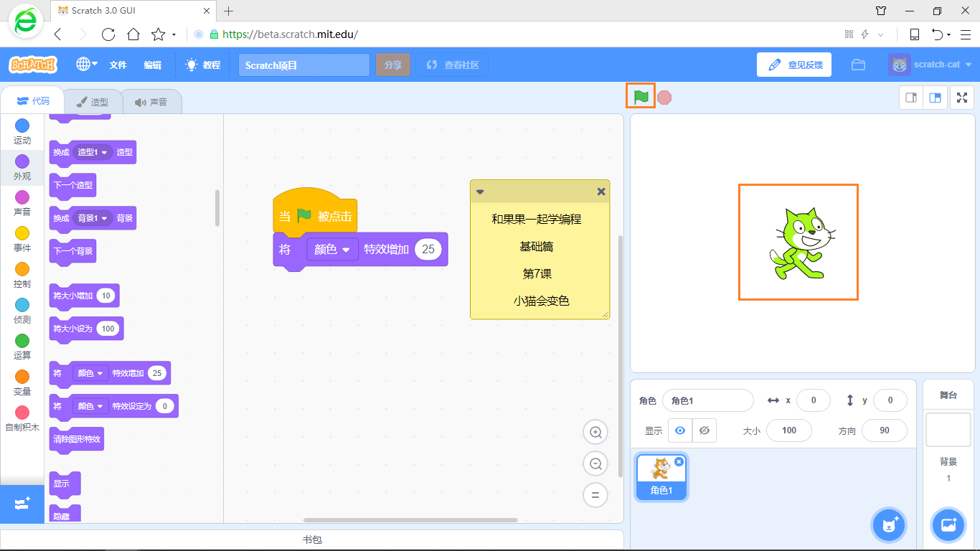The height and width of the screenshot is (551, 980).
Task: Collapse the yellow comment note
Action: tap(480, 192)
